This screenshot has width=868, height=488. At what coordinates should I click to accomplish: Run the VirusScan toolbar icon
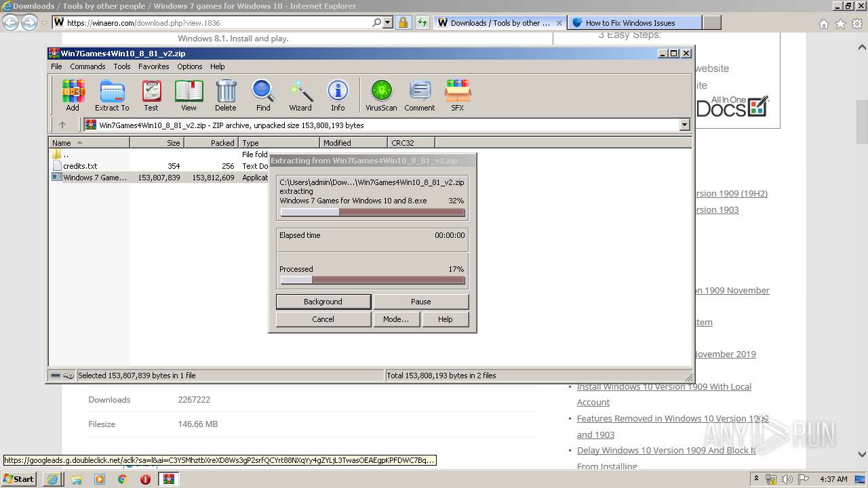point(381,95)
